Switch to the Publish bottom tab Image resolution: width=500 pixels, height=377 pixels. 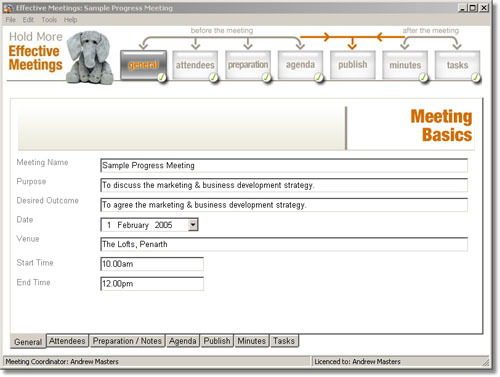[217, 341]
